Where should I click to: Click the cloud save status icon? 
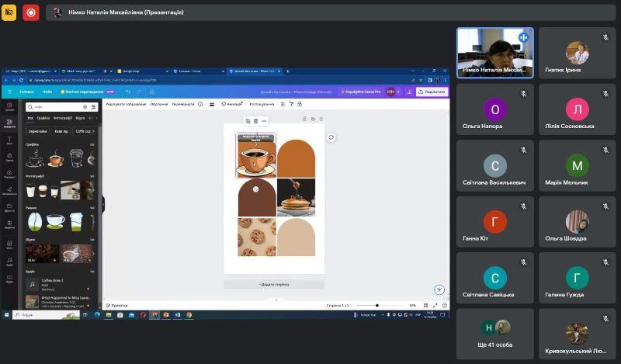152,92
